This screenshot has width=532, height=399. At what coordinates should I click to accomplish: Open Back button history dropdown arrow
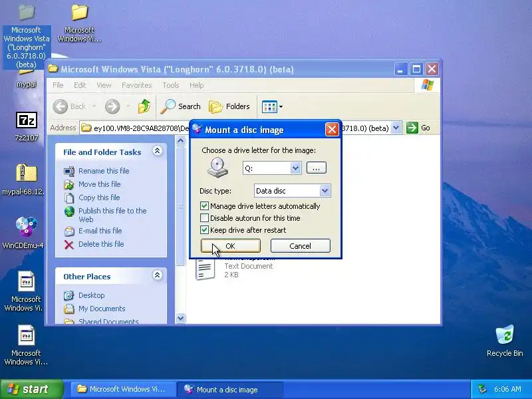tap(94, 106)
